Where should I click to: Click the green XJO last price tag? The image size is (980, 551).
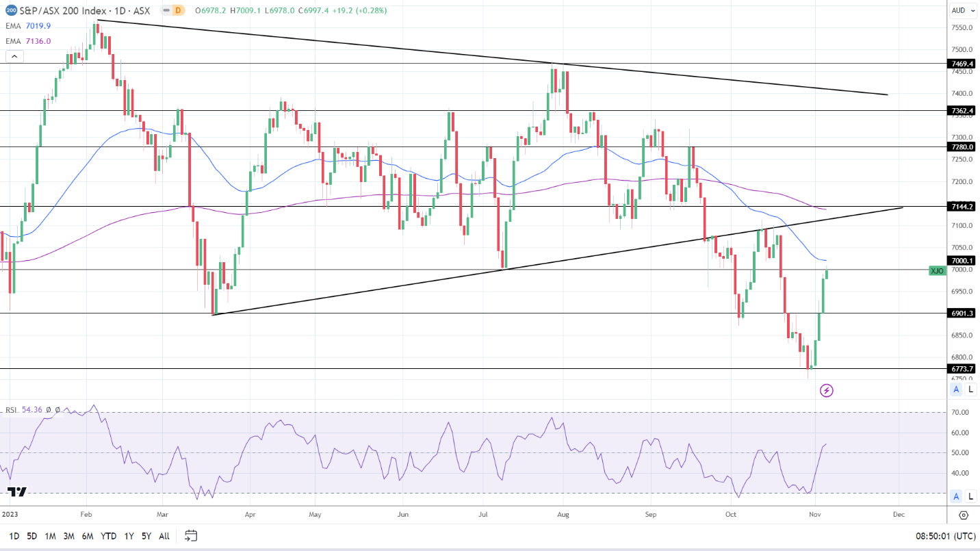[937, 271]
